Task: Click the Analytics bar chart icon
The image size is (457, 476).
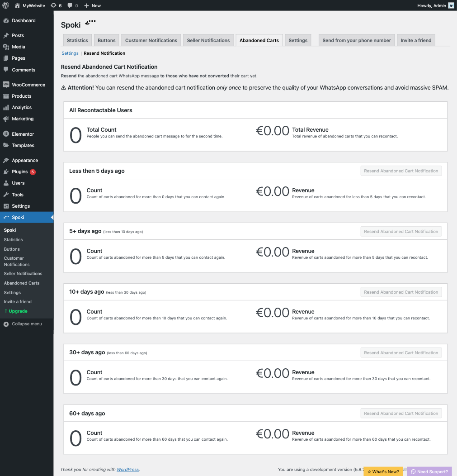Action: coord(6,108)
